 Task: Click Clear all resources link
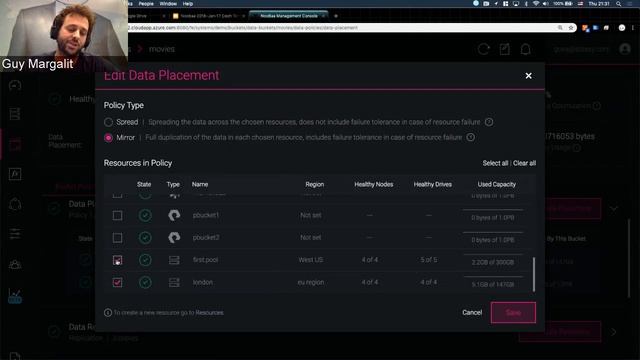[x=524, y=163]
